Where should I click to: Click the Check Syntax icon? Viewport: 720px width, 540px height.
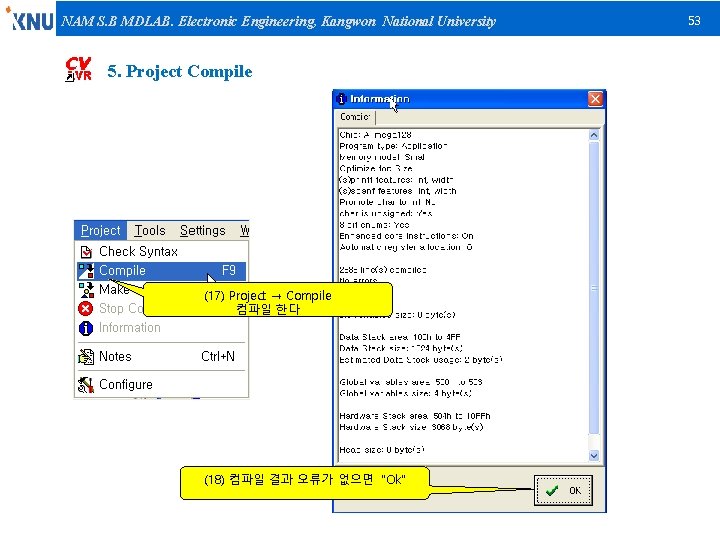tap(86, 252)
